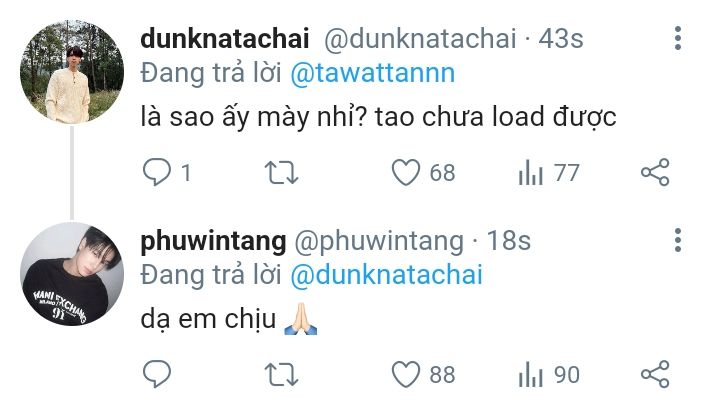
Task: Open more options for dunknatachai's tweet
Action: click(678, 38)
